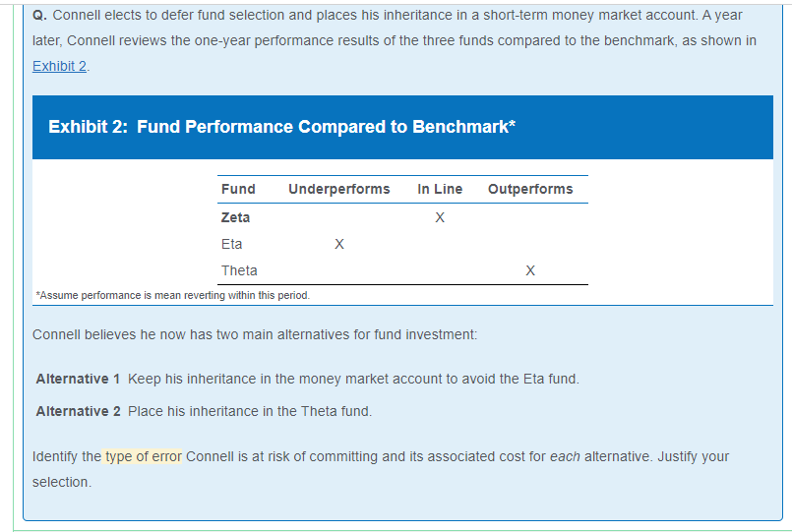Select the Fund column header

point(238,189)
